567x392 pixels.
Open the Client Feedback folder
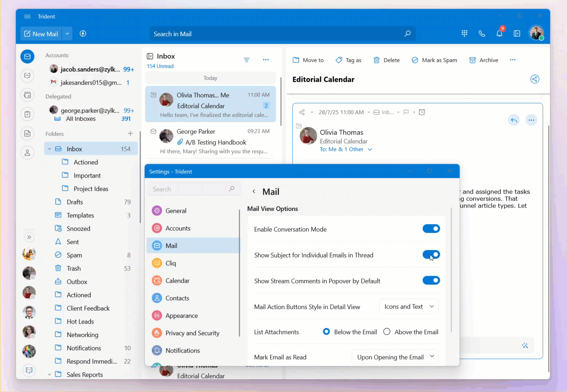click(x=91, y=308)
